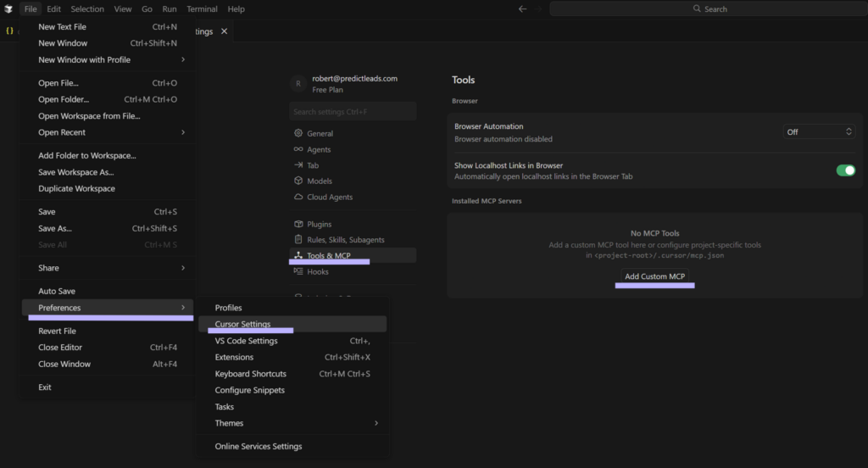Viewport: 868px width, 468px height.
Task: Open the Help menu
Action: (236, 8)
